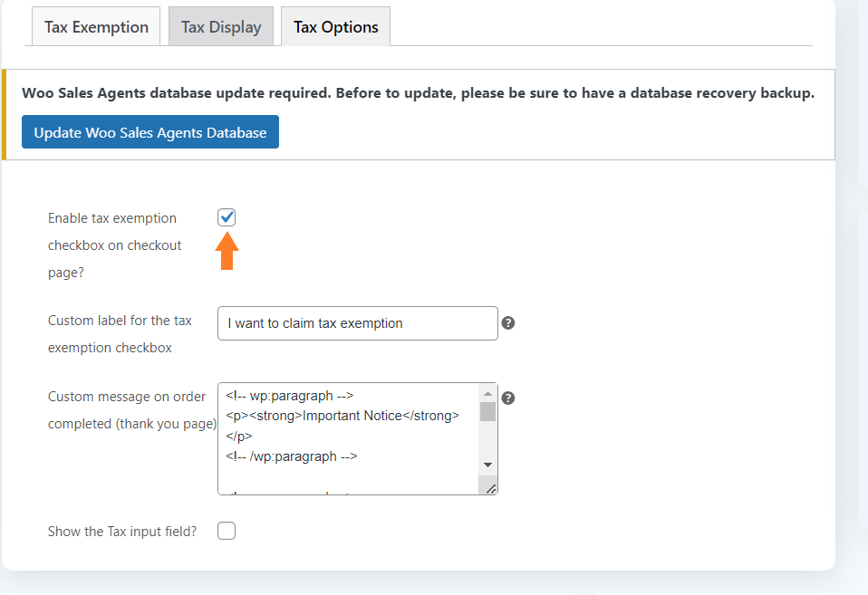Open help tooltip for custom message textarea
The image size is (868, 595).
pyautogui.click(x=507, y=398)
